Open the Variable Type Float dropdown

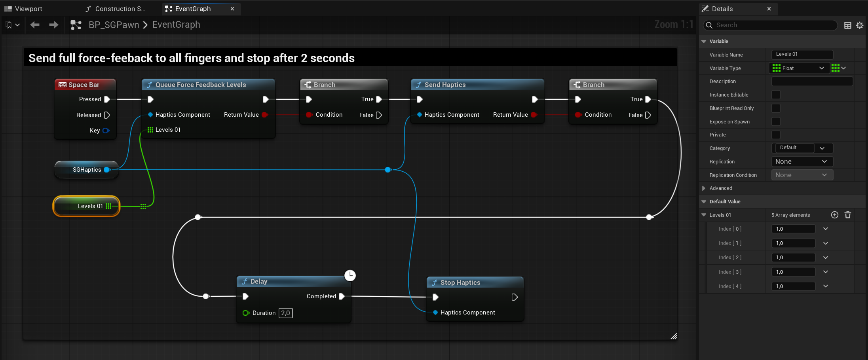pyautogui.click(x=799, y=68)
